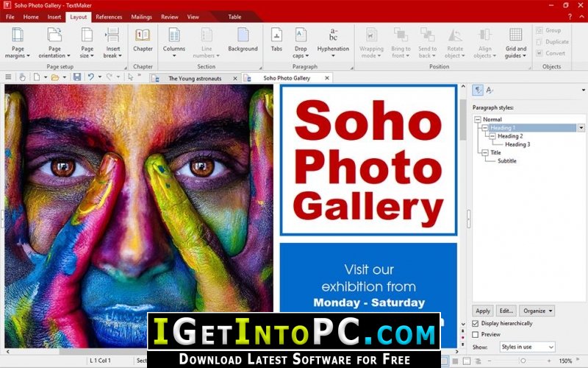The height and width of the screenshot is (368, 588).
Task: Select Heading 2 paragraph style
Action: click(510, 136)
